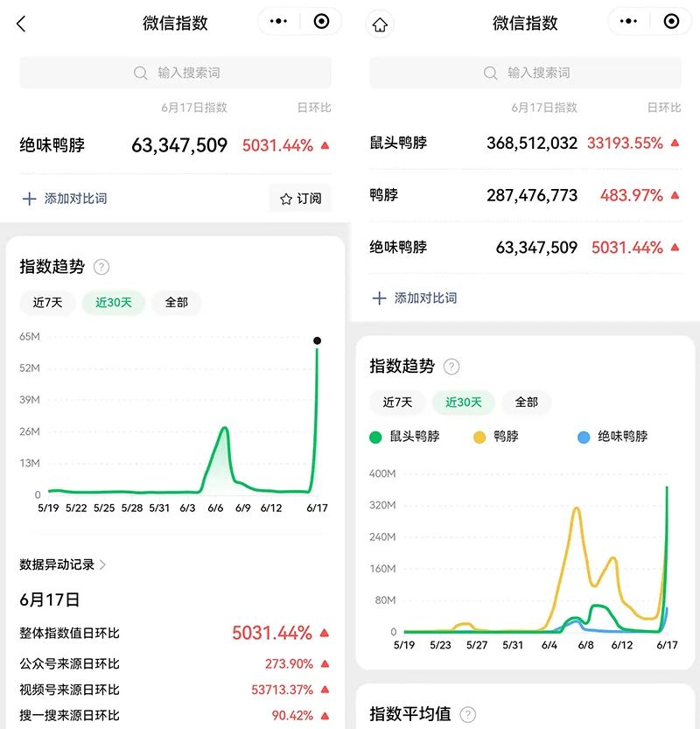Toggle yellow 鸭脖 legend dot

(x=479, y=437)
